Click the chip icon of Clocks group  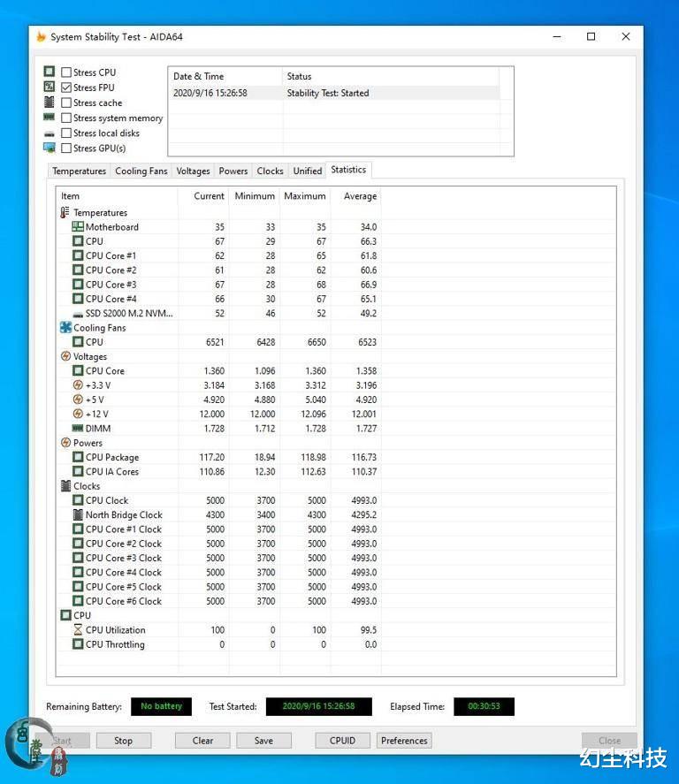[x=65, y=485]
